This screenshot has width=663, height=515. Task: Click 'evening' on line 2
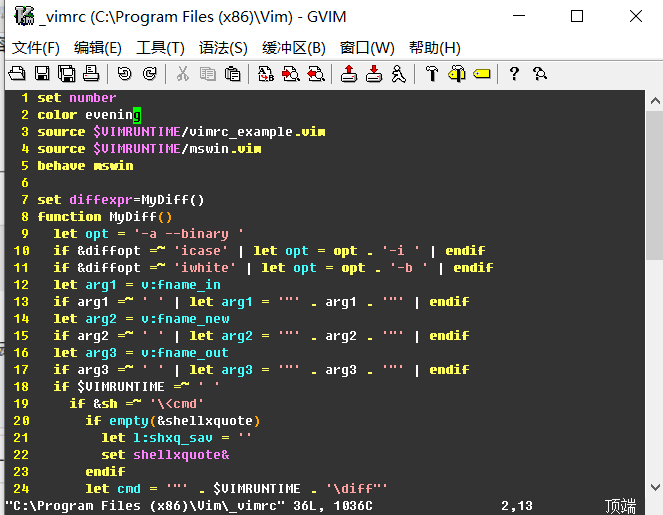113,115
